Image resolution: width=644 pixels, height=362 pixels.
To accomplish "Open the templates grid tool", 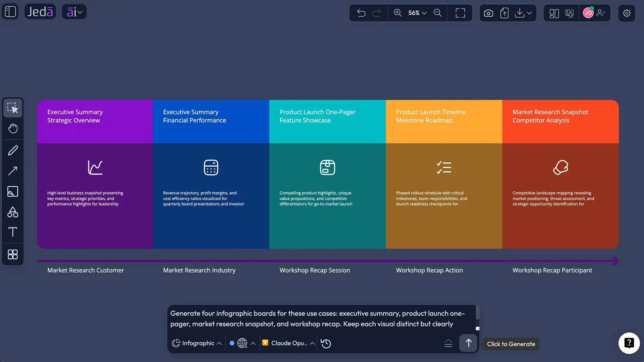I will coord(13,254).
